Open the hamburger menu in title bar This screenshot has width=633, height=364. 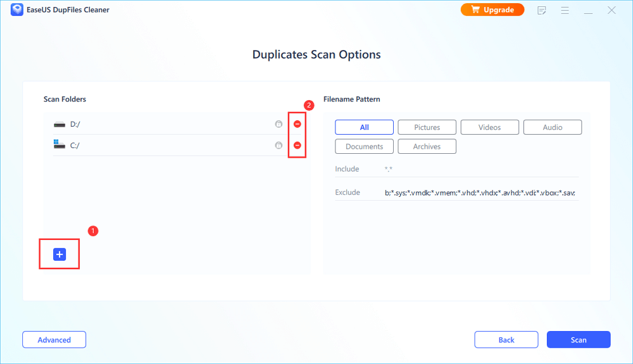pyautogui.click(x=565, y=11)
